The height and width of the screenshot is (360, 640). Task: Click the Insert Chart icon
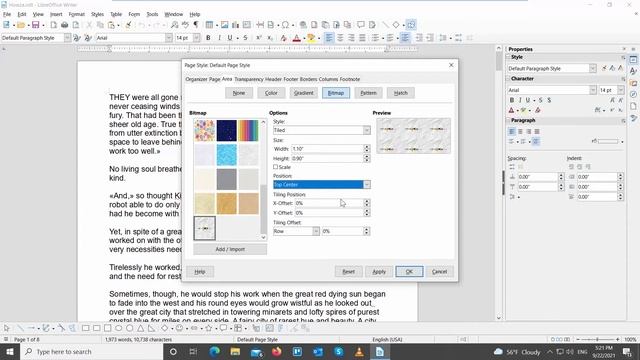coord(236,25)
